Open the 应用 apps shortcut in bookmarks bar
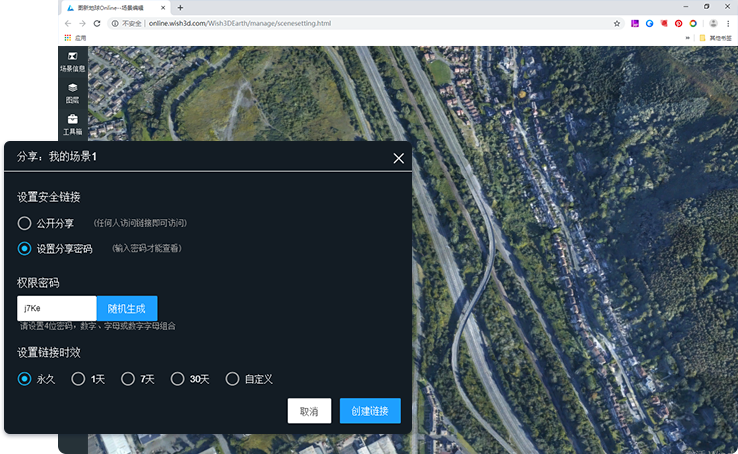The height and width of the screenshot is (454, 738). coord(75,38)
